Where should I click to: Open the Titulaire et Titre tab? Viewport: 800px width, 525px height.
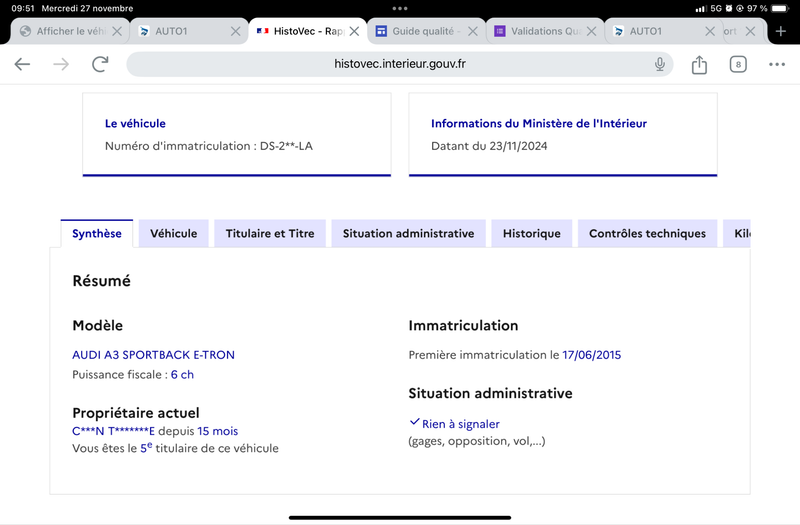[x=270, y=234]
